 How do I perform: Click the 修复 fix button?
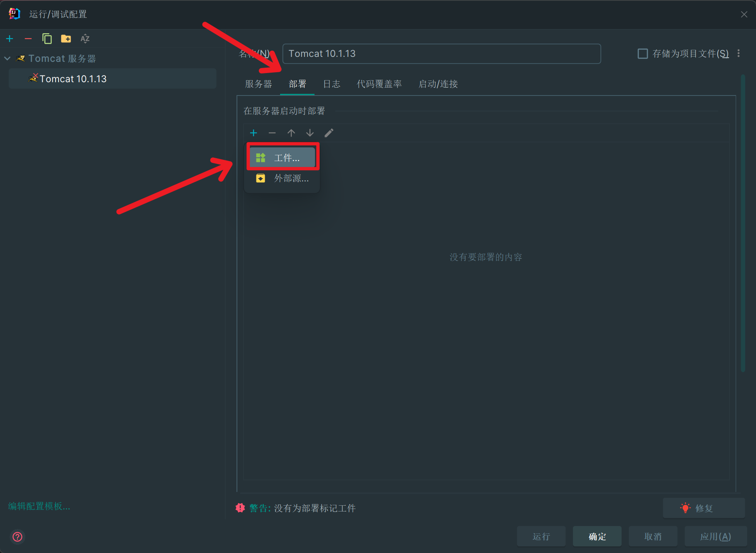pos(704,508)
